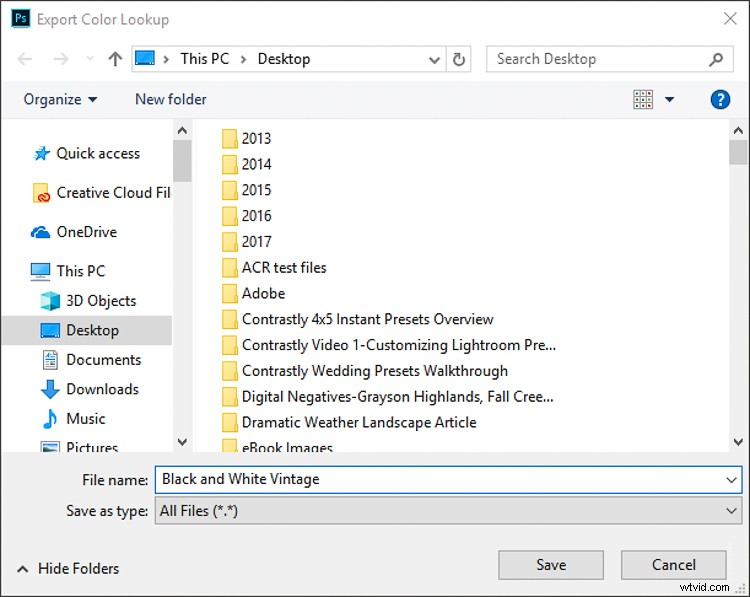The image size is (750, 597).
Task: Click the view layout icon in toolbar
Action: pos(643,99)
